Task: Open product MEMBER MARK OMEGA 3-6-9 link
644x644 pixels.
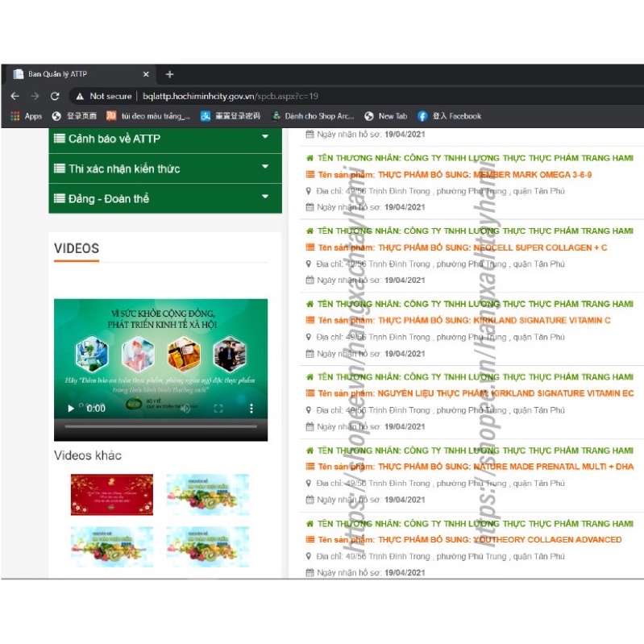Action: pos(455,175)
